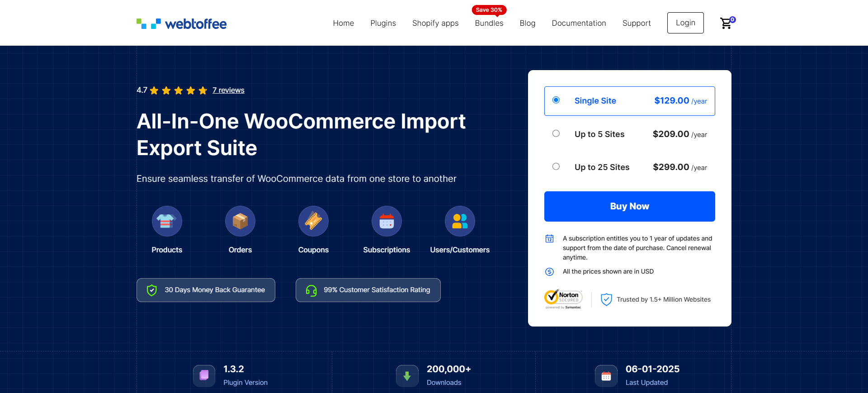868x393 pixels.
Task: Click the Users/Customers label
Action: [x=460, y=250]
